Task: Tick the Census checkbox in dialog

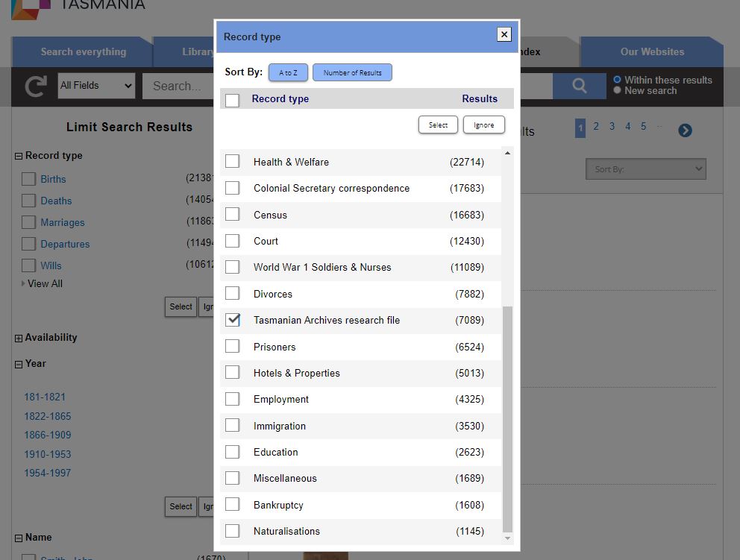Action: click(233, 215)
